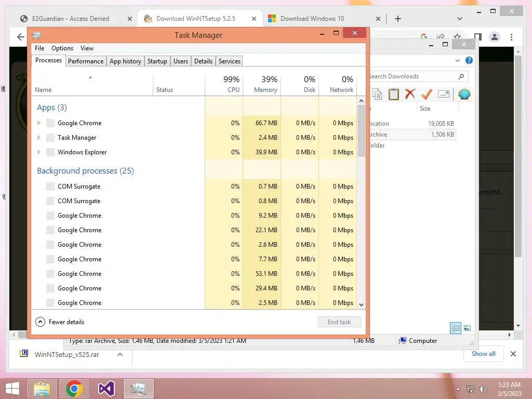Open Chrome three-dot menu

pyautogui.click(x=511, y=37)
